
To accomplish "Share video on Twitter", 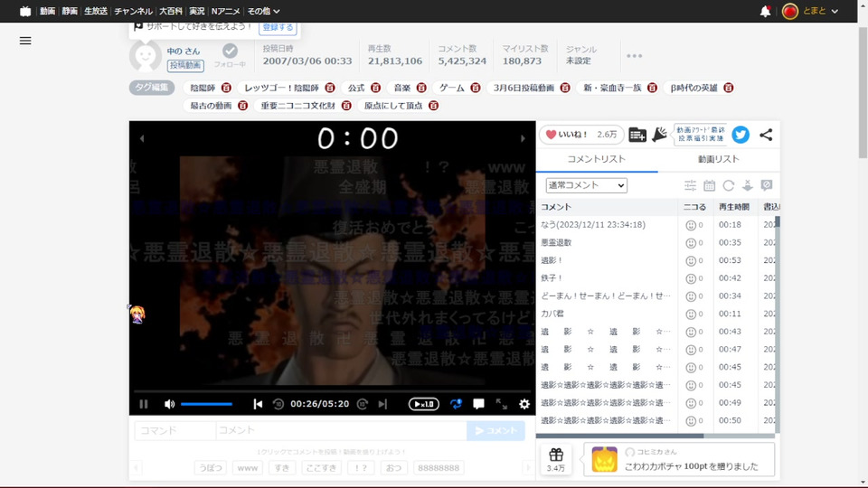I will [x=741, y=135].
